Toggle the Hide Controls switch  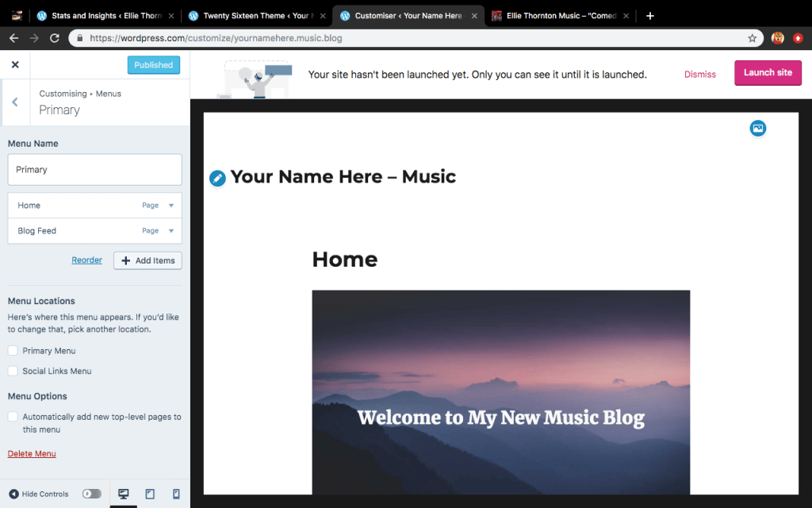[92, 494]
